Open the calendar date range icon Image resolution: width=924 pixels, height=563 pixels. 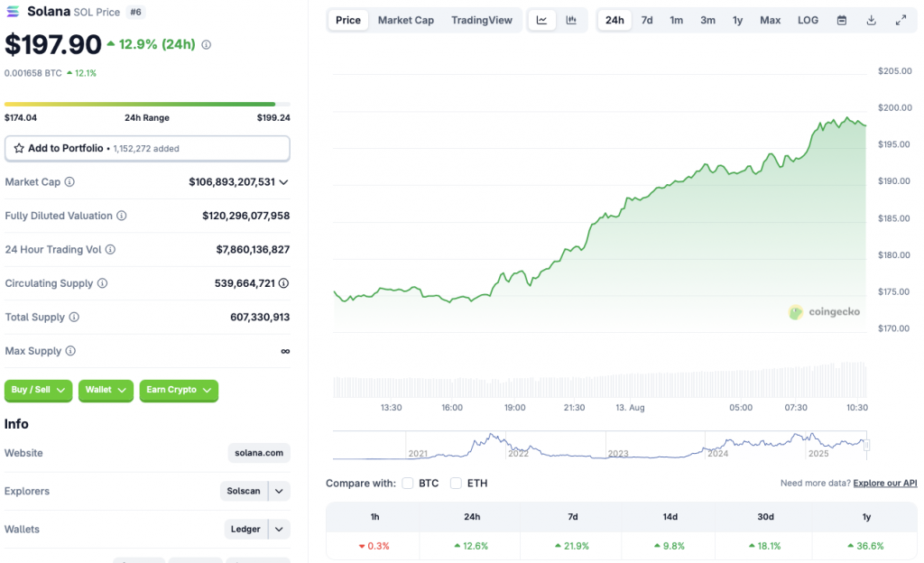point(842,20)
